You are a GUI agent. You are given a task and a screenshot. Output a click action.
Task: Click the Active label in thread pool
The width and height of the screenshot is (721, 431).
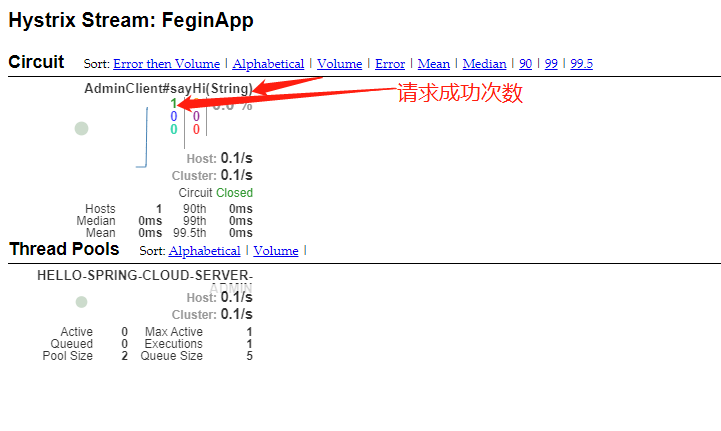(x=77, y=332)
